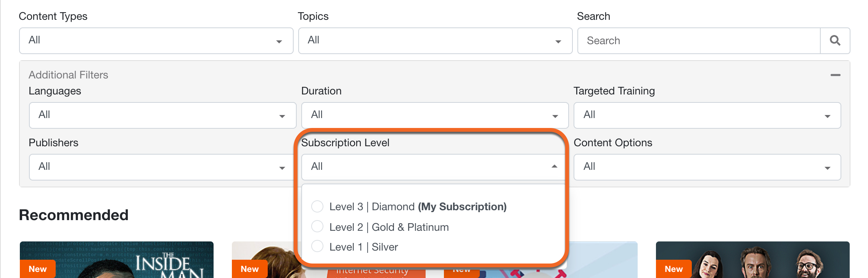868x278 pixels.
Task: Click the New badge on the three-people thumbnail
Action: tap(674, 269)
